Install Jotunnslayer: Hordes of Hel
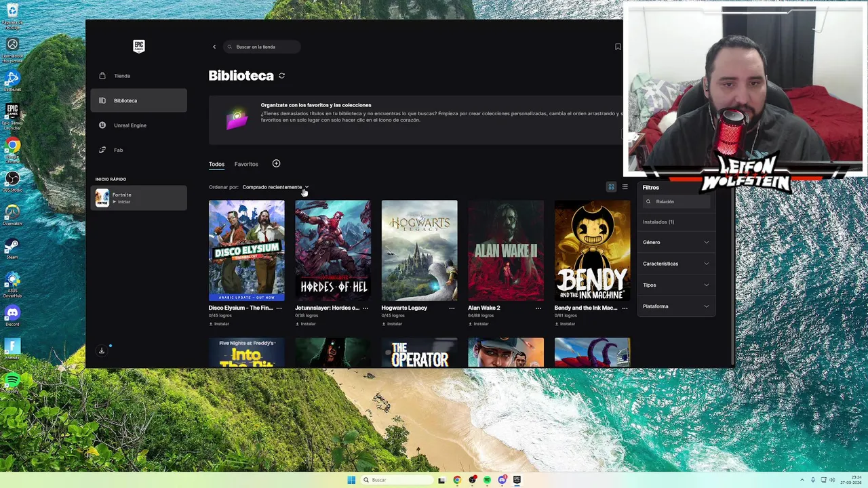The image size is (868, 488). pyautogui.click(x=306, y=324)
